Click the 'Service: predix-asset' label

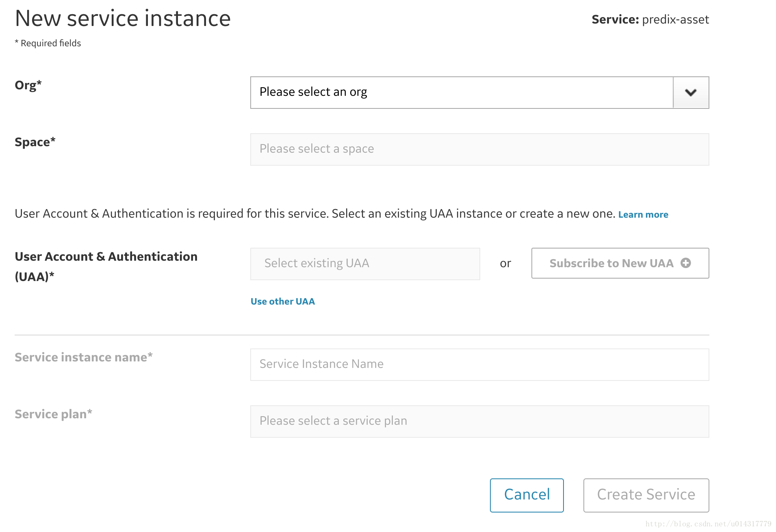[x=650, y=19]
